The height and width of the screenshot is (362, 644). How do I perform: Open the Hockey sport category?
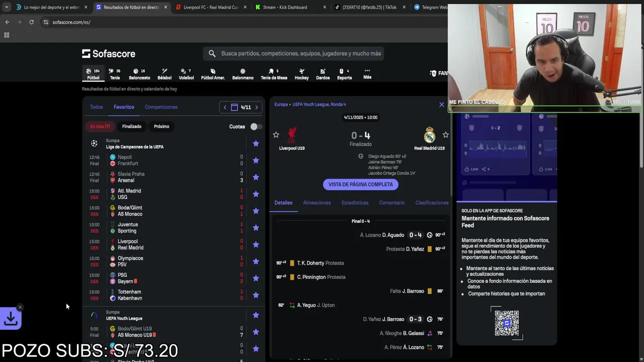pos(301,74)
